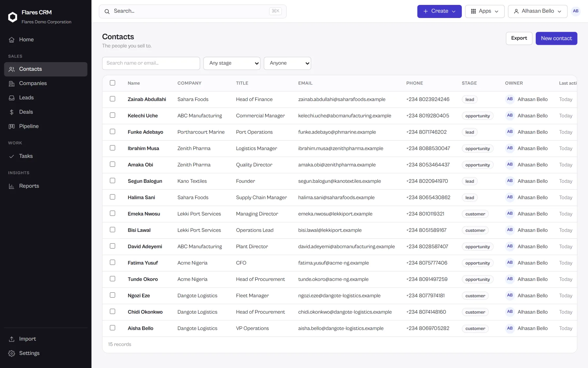This screenshot has height=368, width=588.
Task: Open the Deals page
Action: click(x=46, y=112)
